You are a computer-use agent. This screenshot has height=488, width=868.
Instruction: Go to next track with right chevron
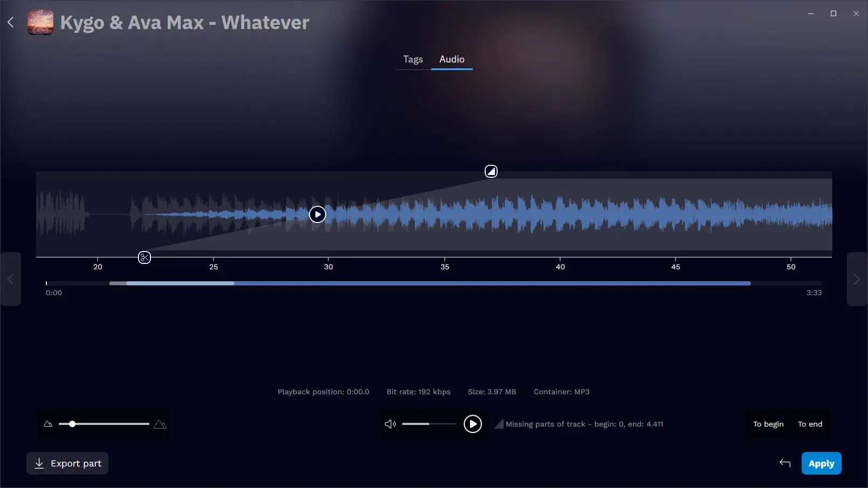857,279
